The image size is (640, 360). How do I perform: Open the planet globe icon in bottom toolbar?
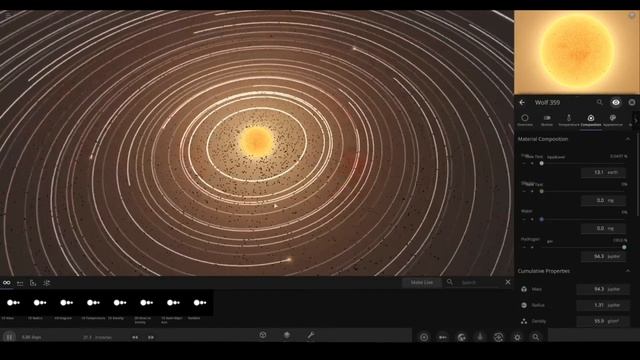461,337
